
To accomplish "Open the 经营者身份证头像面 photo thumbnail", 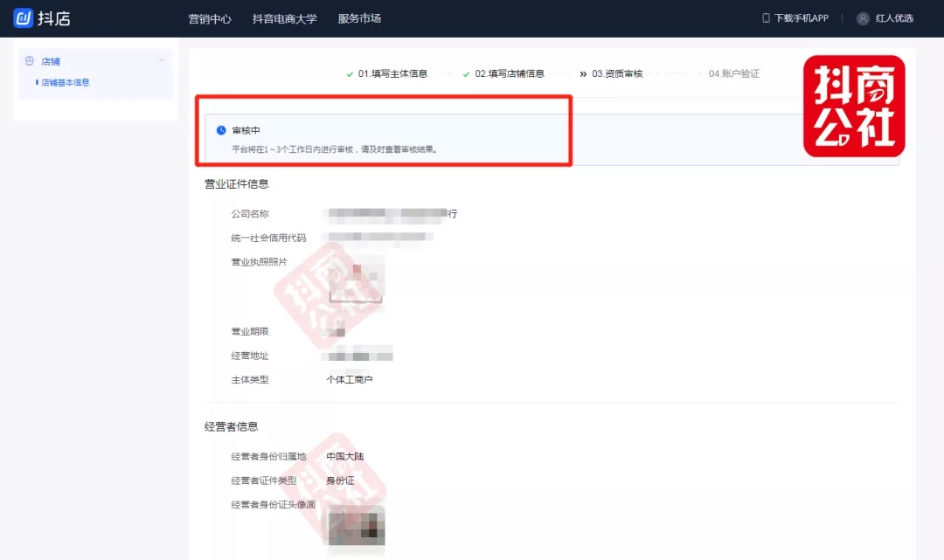I will point(356,525).
